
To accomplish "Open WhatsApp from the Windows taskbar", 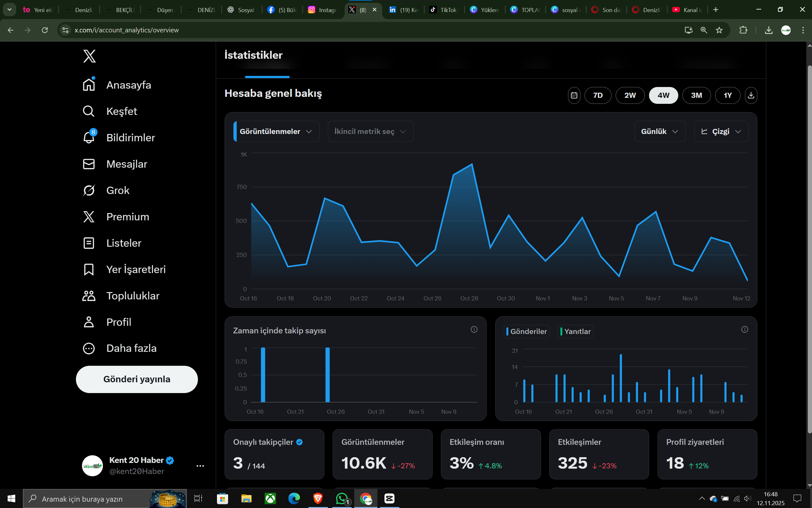I will (342, 498).
